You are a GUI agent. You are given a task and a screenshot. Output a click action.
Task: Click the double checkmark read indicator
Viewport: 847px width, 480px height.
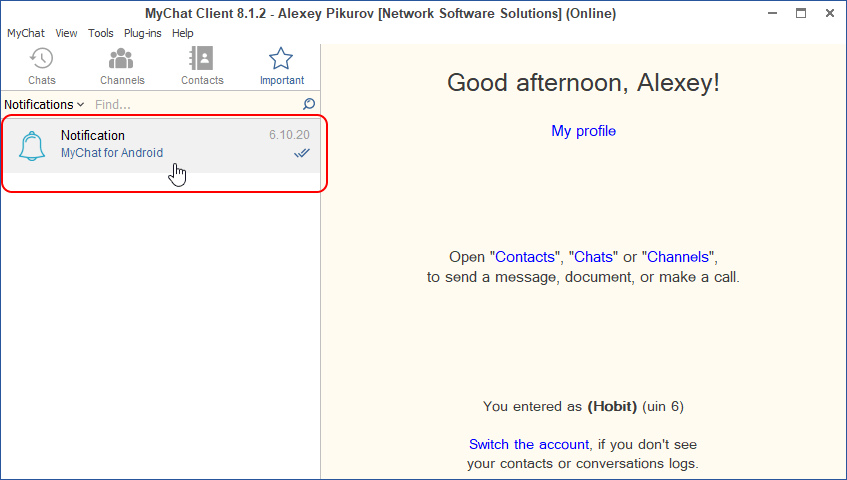tap(301, 153)
